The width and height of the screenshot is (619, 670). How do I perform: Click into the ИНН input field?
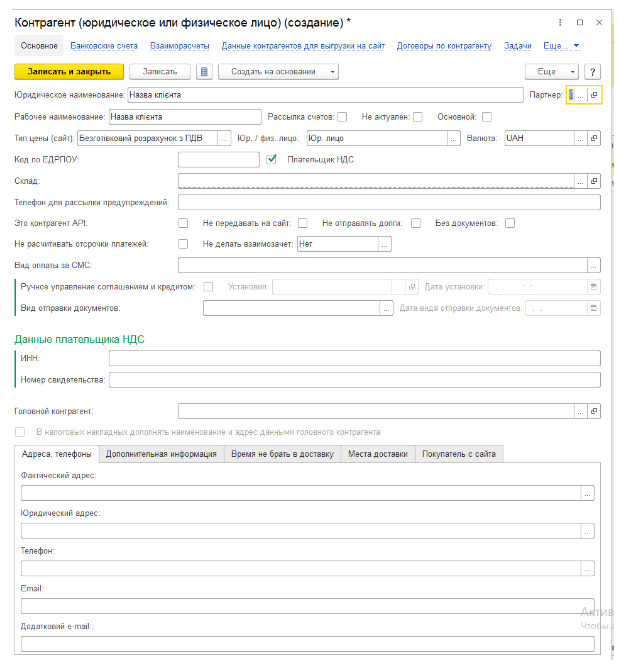pos(354,358)
